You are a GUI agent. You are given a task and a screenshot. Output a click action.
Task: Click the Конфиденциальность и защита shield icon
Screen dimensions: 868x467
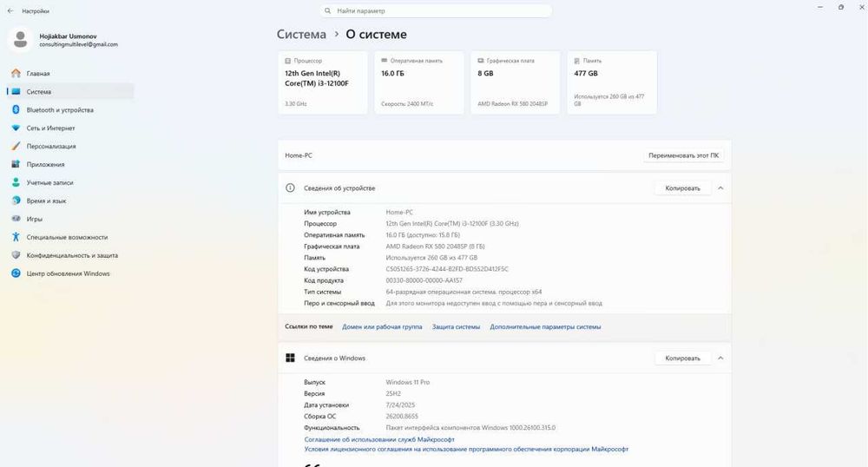(16, 255)
